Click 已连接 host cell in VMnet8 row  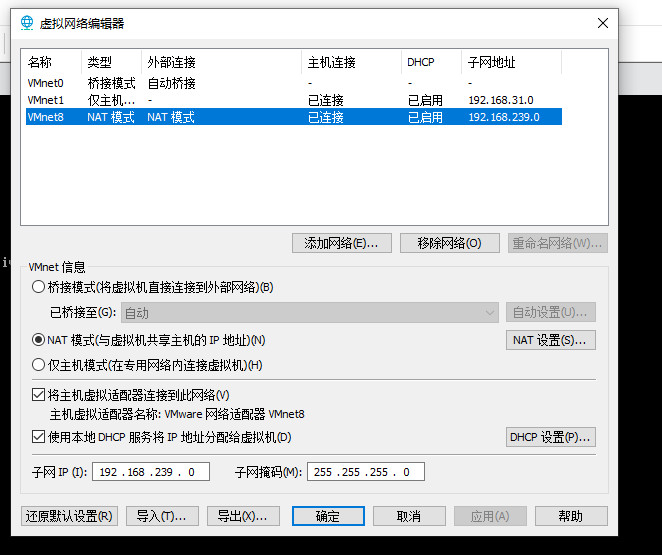(326, 117)
